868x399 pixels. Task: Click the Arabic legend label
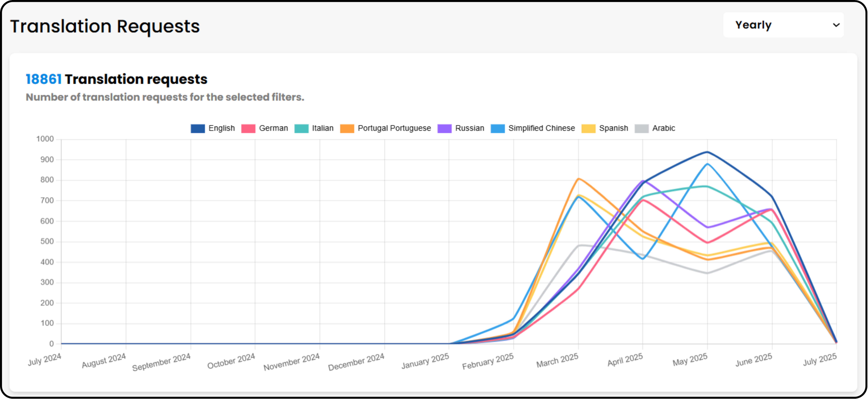(663, 128)
